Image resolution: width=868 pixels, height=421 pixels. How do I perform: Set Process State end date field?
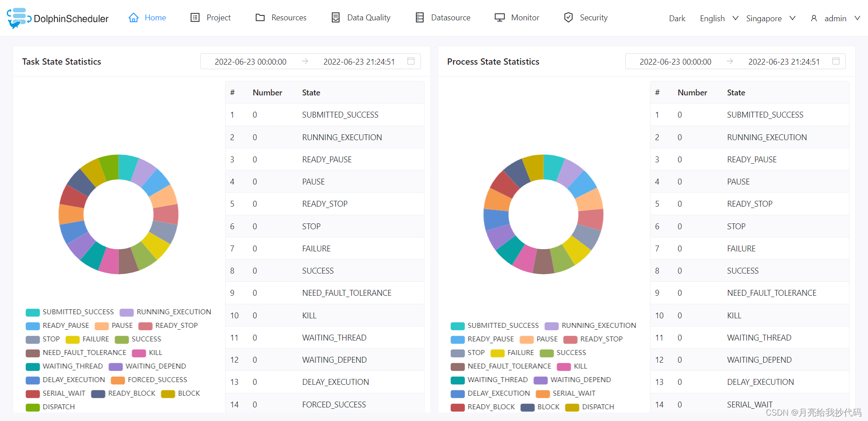coord(784,61)
